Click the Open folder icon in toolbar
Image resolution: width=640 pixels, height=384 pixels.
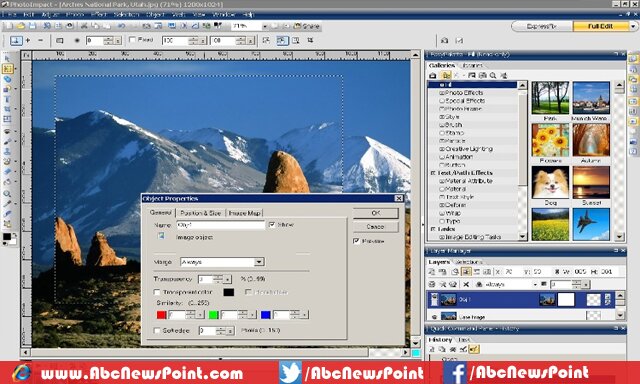21,26
